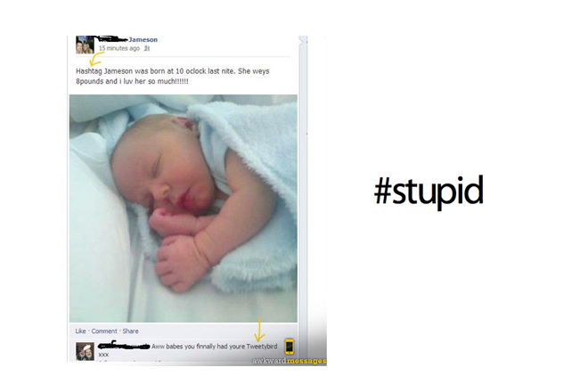Click the timeline notch at post corner
The height and width of the screenshot is (392, 588).
point(301,41)
